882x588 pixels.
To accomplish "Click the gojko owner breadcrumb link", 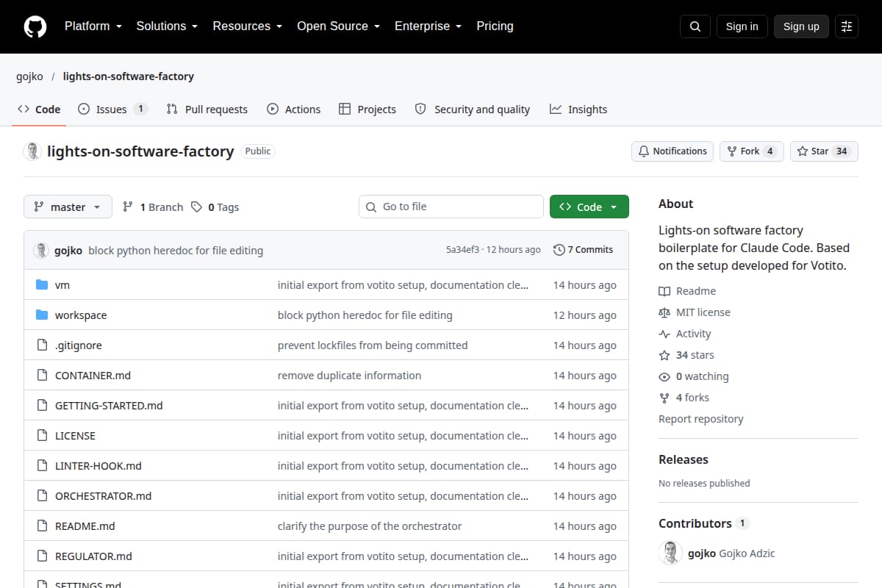I will (29, 76).
